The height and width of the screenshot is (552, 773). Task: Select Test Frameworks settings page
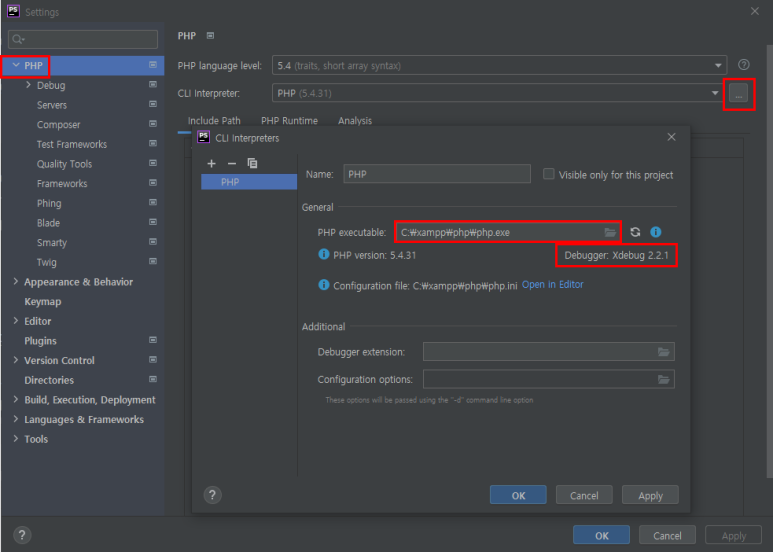click(x=72, y=144)
